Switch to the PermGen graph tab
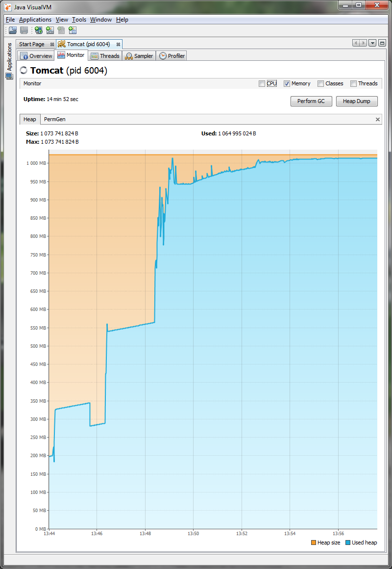 [x=55, y=119]
